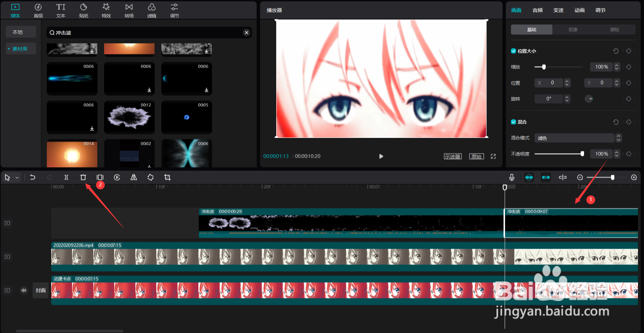Switch to 变速 speed tab
This screenshot has height=333, width=644.
(558, 10)
